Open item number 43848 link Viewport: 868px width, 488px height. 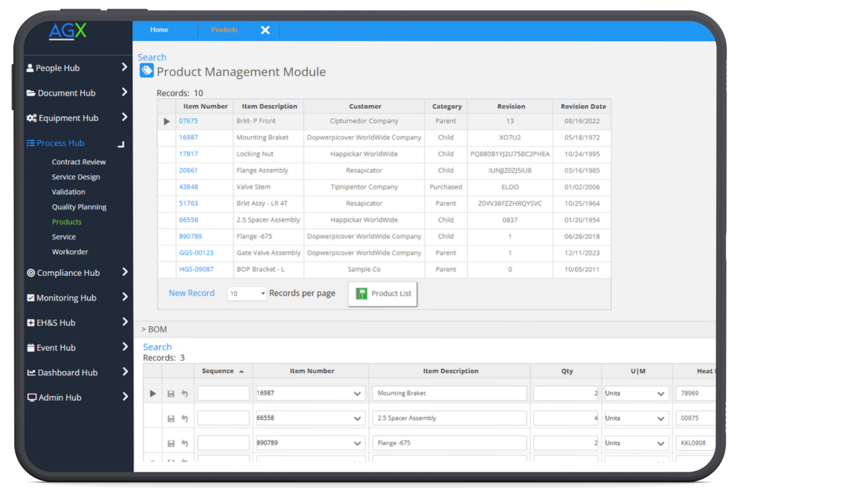188,187
